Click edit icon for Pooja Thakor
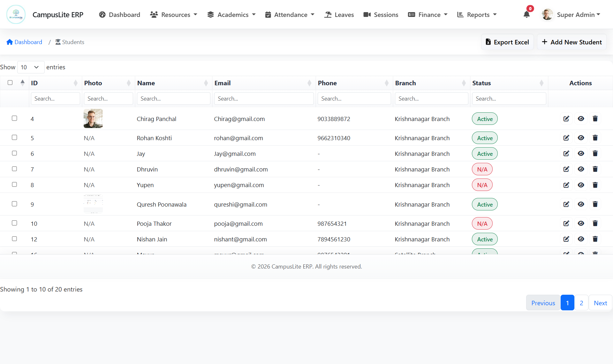This screenshot has width=613, height=364. tap(566, 224)
